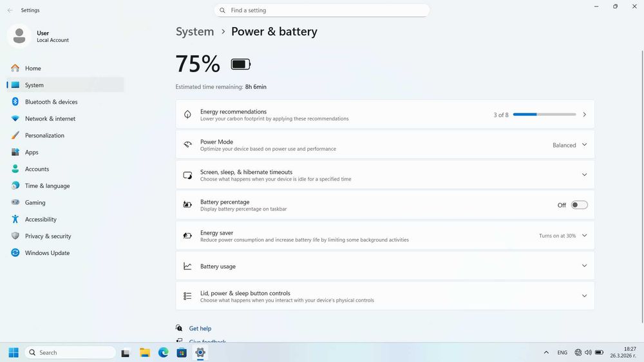
Task: Click the Personalization paintbrush icon
Action: tap(15, 135)
